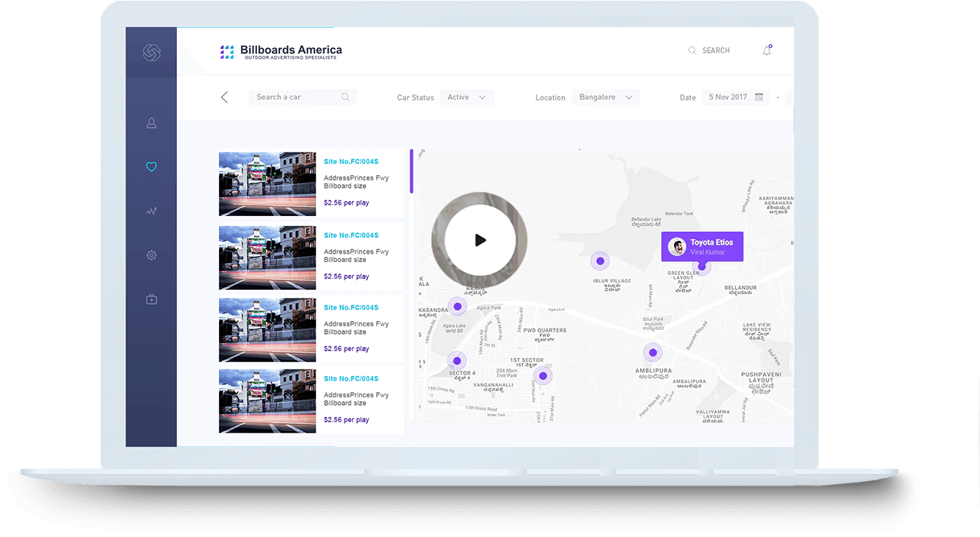Click the Billboards America logo

pyautogui.click(x=280, y=50)
